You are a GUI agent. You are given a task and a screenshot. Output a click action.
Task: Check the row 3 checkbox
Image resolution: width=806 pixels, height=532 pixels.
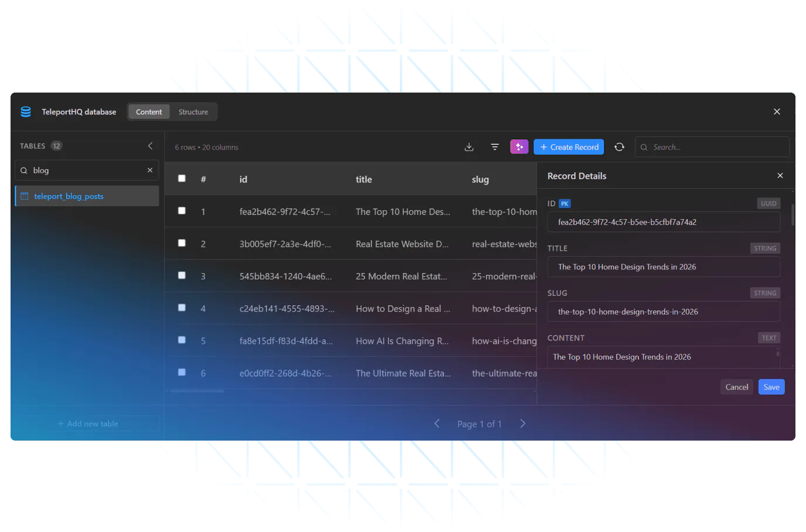tap(182, 275)
